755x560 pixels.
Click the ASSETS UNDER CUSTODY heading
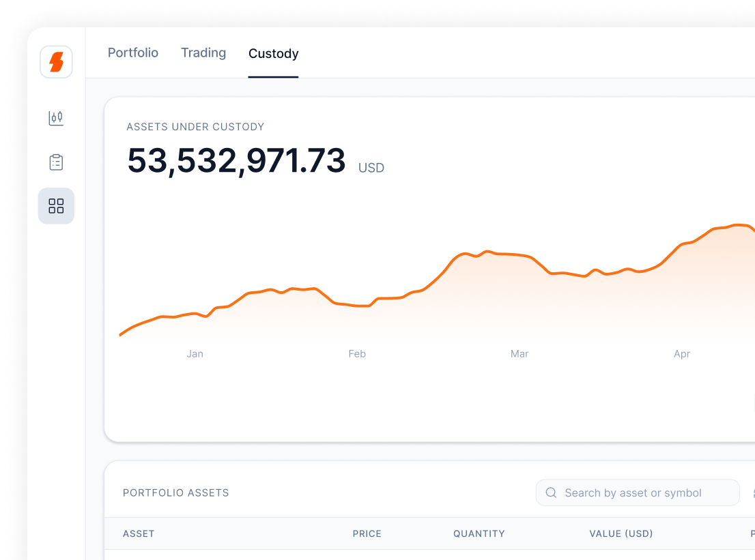tap(195, 127)
